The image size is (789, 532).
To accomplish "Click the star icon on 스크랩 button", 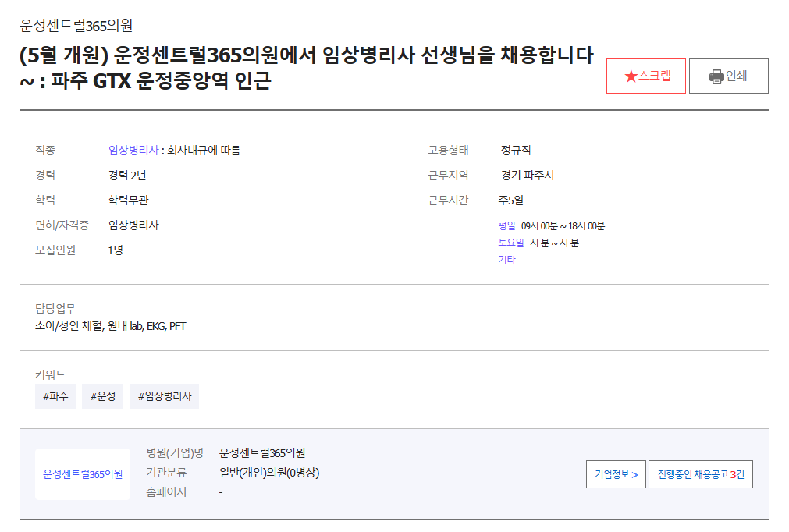I will (631, 76).
